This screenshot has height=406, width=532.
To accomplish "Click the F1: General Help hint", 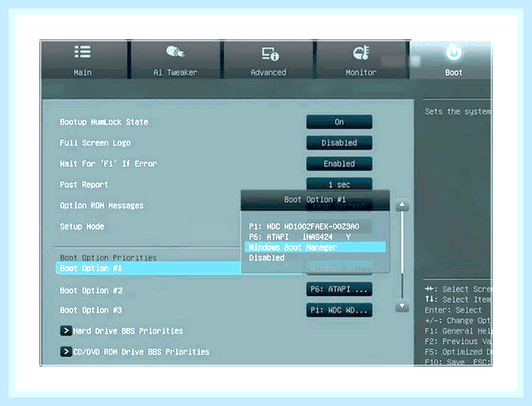I will [457, 331].
